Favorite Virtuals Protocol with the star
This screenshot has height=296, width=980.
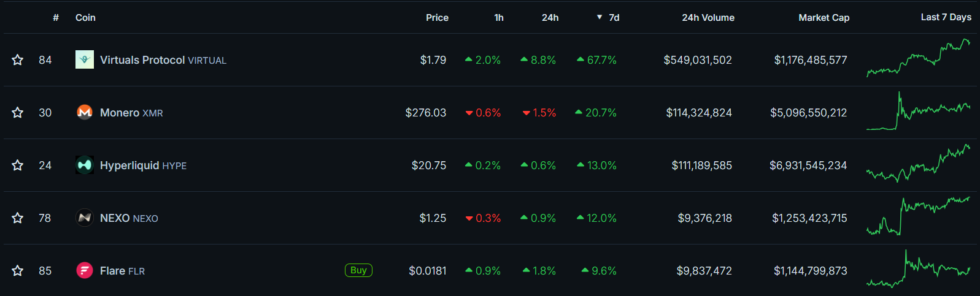(18, 59)
